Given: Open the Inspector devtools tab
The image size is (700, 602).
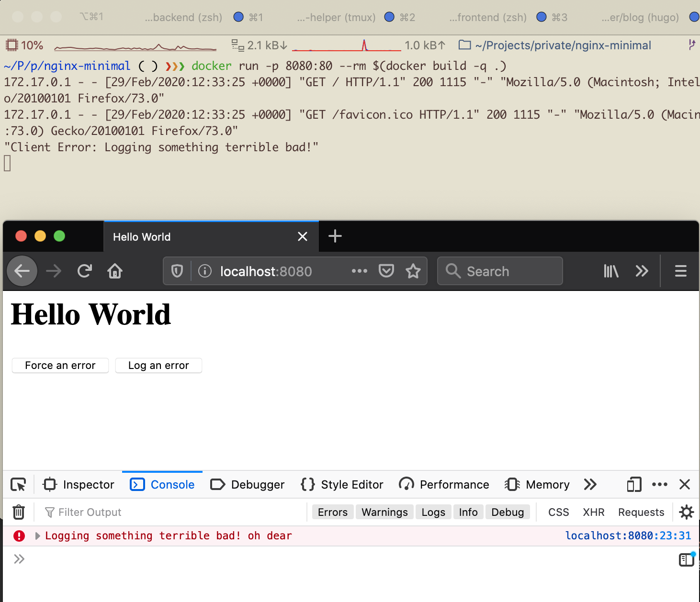Looking at the screenshot, I should (x=79, y=485).
